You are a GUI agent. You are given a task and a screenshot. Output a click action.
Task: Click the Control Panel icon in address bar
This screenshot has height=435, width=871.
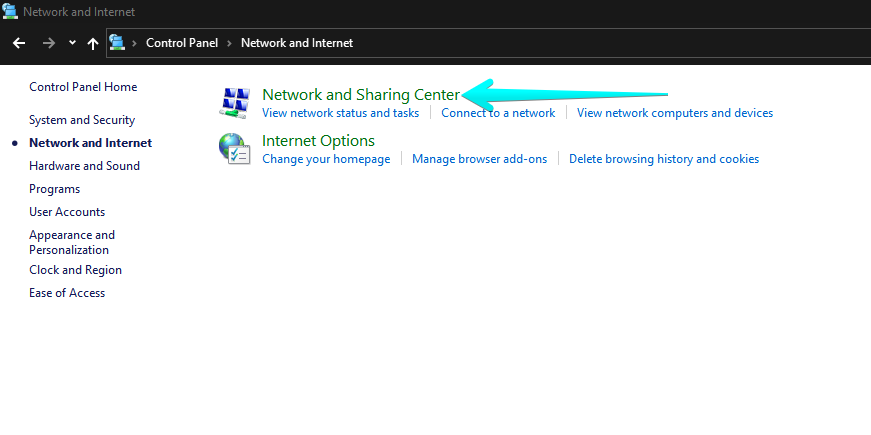[118, 43]
